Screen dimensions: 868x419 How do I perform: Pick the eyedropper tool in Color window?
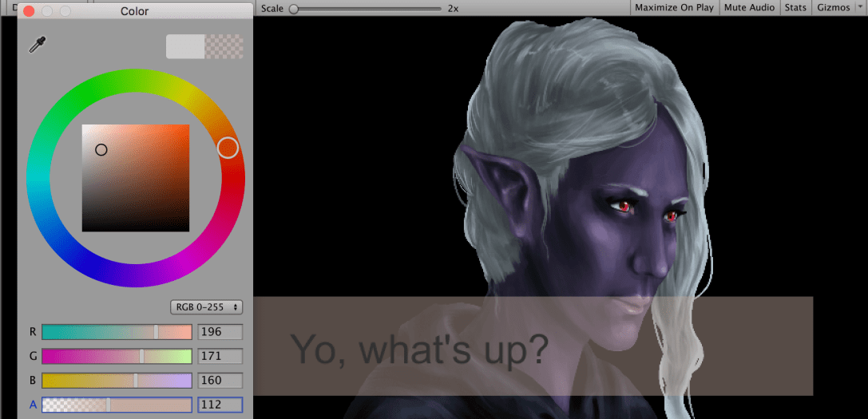(x=36, y=45)
